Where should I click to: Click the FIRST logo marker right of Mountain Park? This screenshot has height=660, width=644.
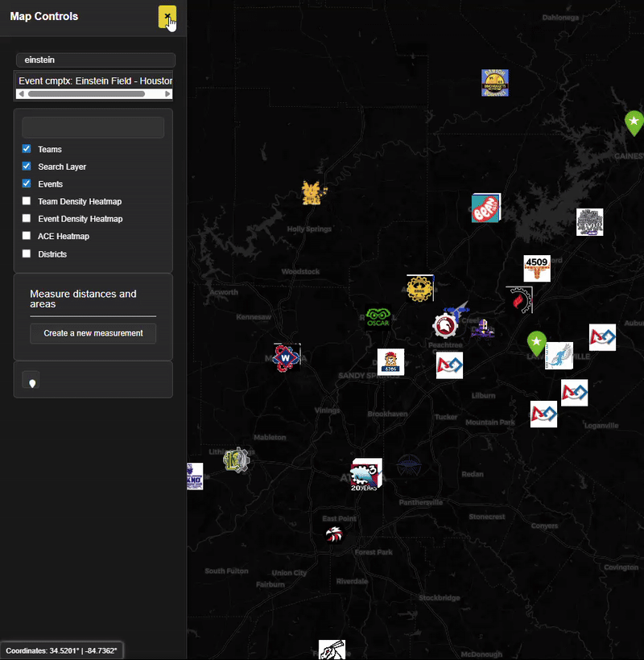click(544, 415)
